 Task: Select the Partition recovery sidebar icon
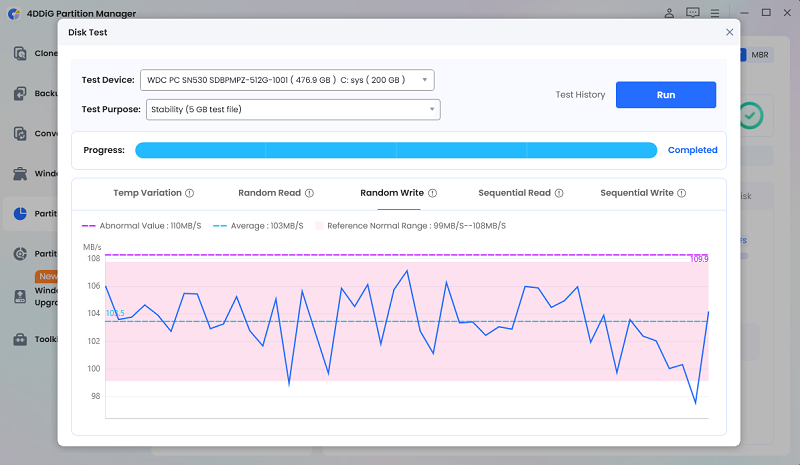pos(20,254)
